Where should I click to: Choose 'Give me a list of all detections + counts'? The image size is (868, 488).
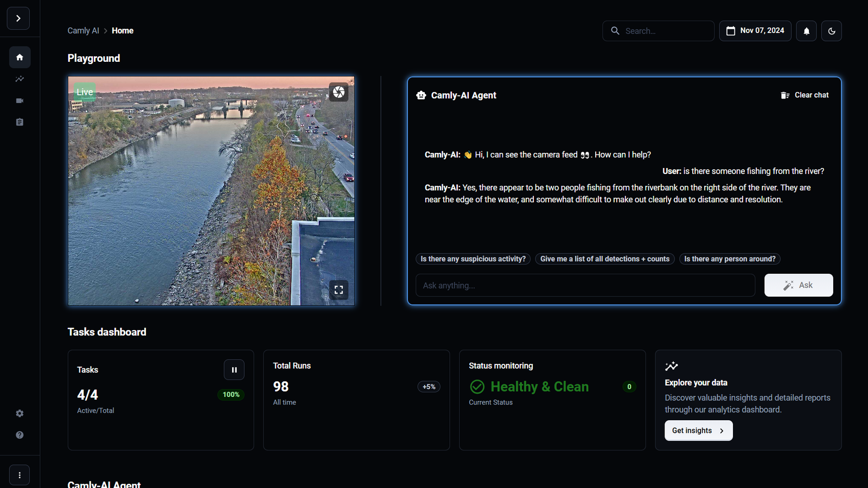pos(605,259)
